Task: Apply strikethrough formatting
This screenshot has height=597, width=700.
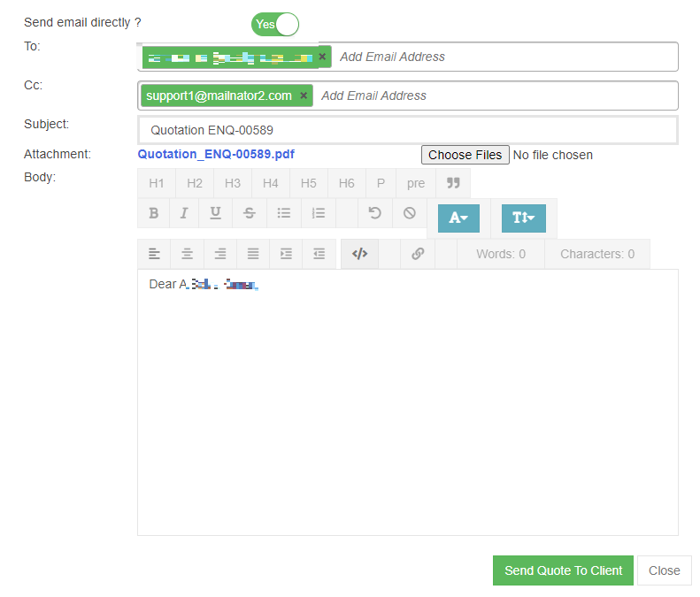Action: click(x=250, y=213)
